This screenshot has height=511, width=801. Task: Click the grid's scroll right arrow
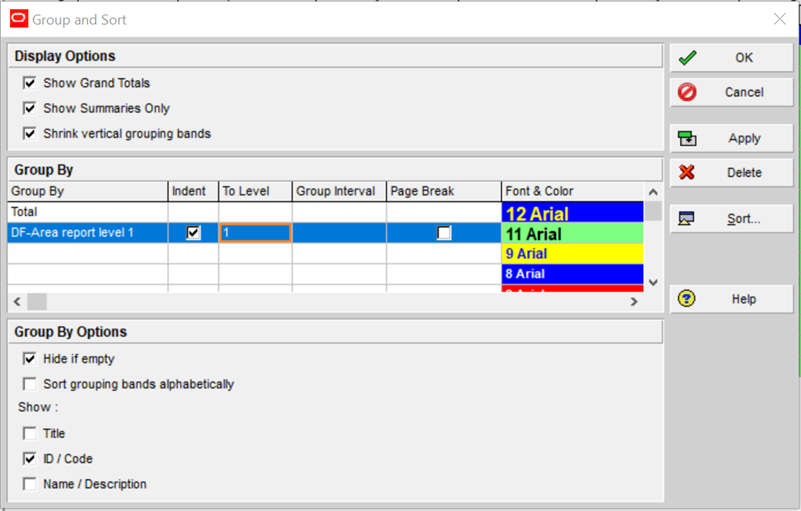tap(634, 301)
